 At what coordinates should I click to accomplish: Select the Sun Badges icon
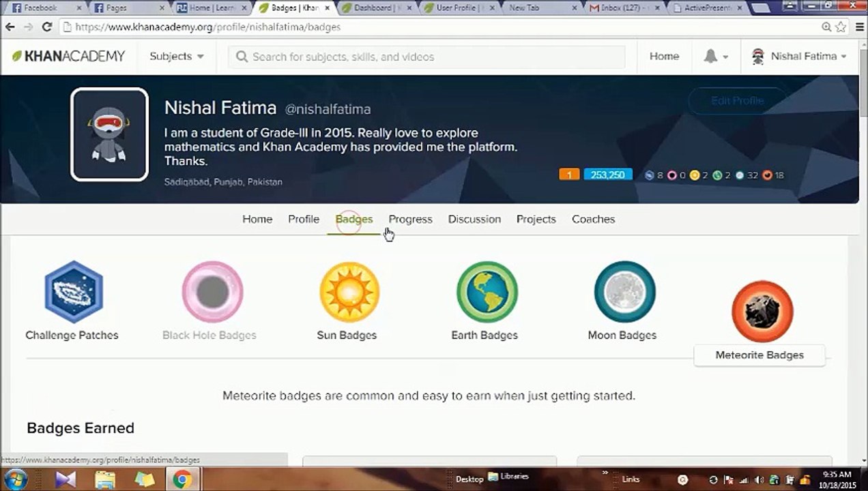tap(349, 293)
